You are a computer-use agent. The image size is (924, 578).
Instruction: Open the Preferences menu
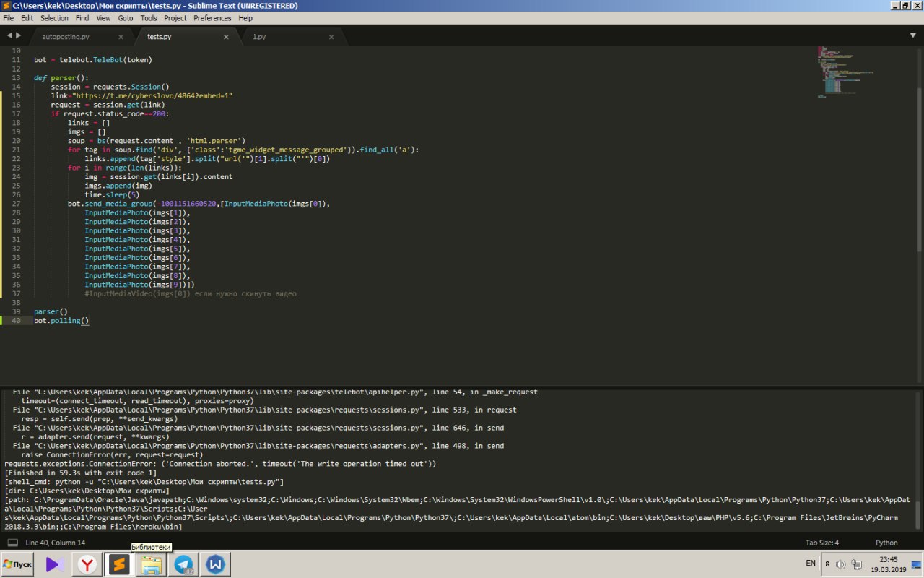213,18
